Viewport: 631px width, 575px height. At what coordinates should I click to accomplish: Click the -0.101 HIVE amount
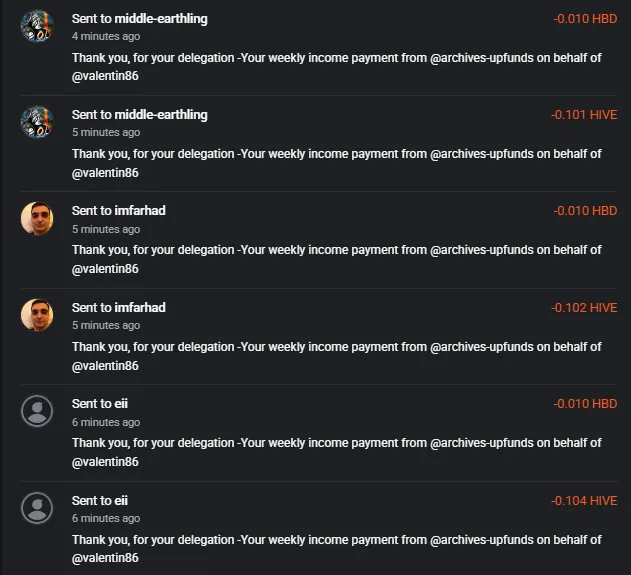click(x=584, y=115)
